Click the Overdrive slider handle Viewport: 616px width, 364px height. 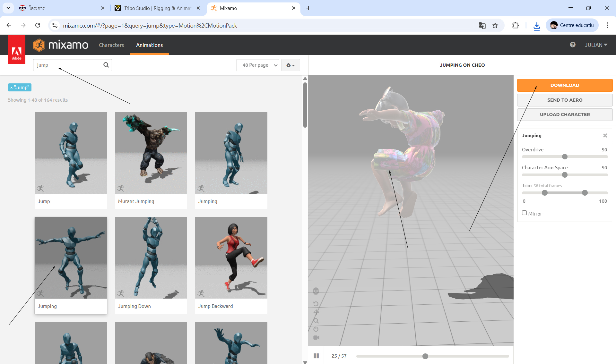565,157
